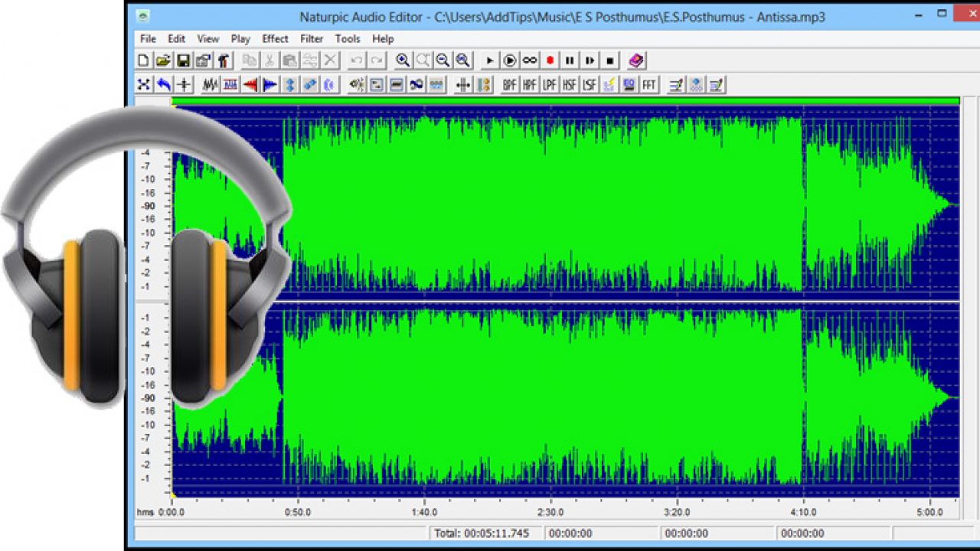Screen dimensions: 980x551
Task: Click the New file toolbar icon
Action: (143, 60)
